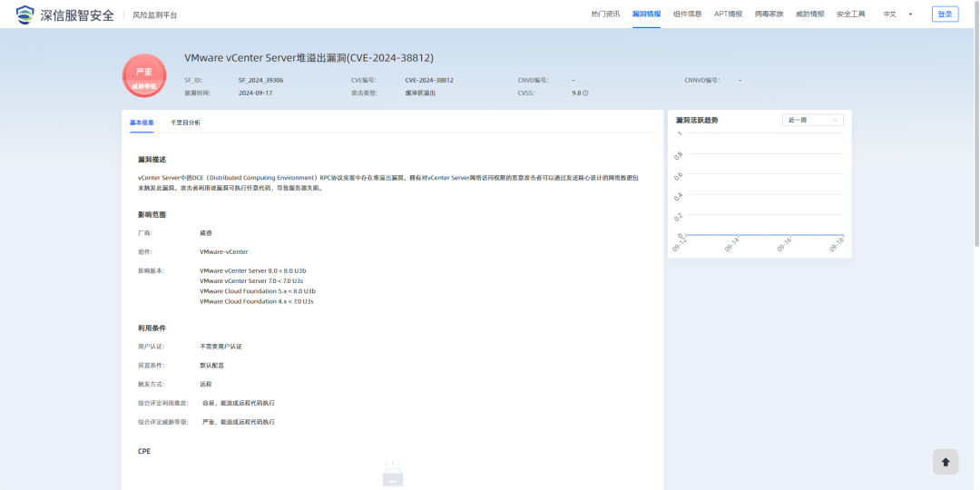This screenshot has height=490, width=980.
Task: Select the 漏洞情报 navigation item
Action: coord(646,15)
